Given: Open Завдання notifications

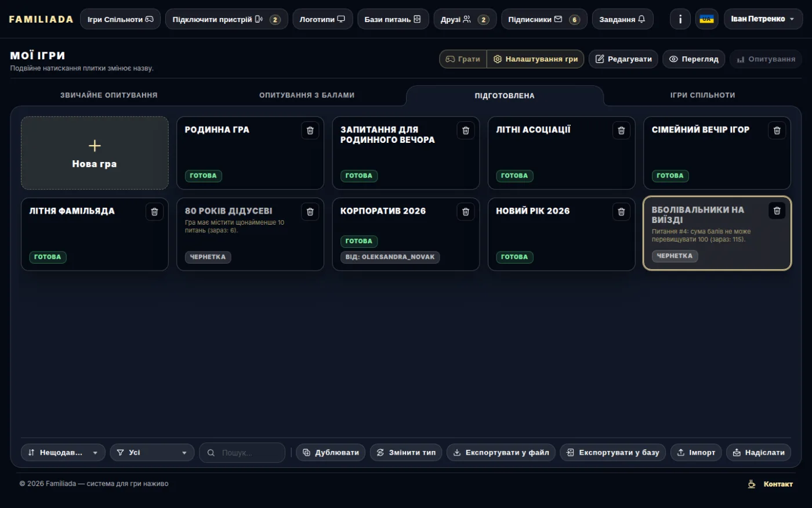Looking at the screenshot, I should click(622, 19).
